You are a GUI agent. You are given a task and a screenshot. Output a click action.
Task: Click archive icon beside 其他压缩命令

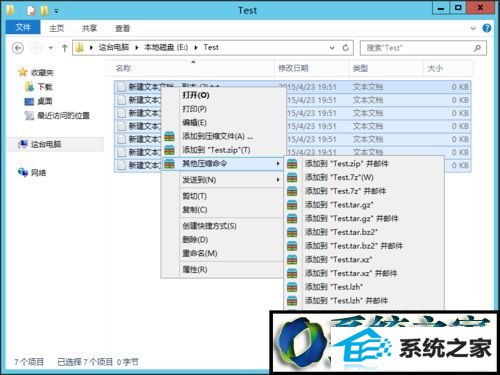(169, 164)
